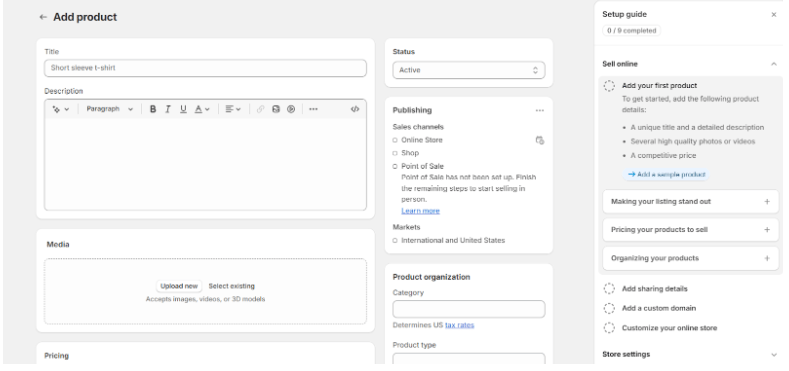The width and height of the screenshot is (789, 371).
Task: Close the Setup guide panel
Action: pos(774,15)
